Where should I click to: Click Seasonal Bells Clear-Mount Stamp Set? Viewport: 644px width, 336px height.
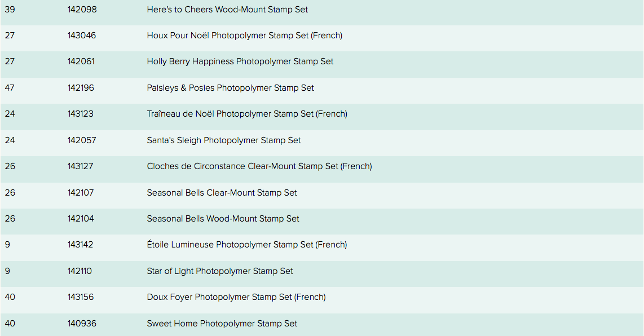pyautogui.click(x=222, y=193)
